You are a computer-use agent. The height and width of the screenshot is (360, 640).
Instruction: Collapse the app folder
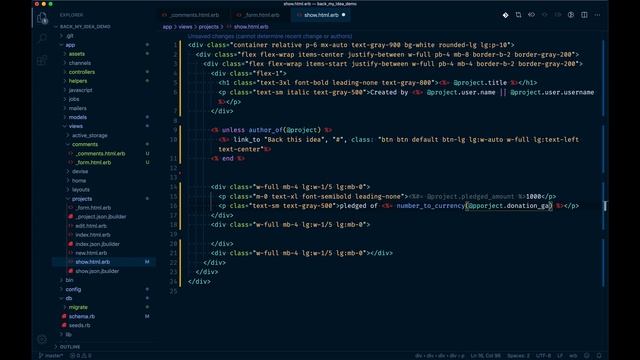pyautogui.click(x=70, y=45)
